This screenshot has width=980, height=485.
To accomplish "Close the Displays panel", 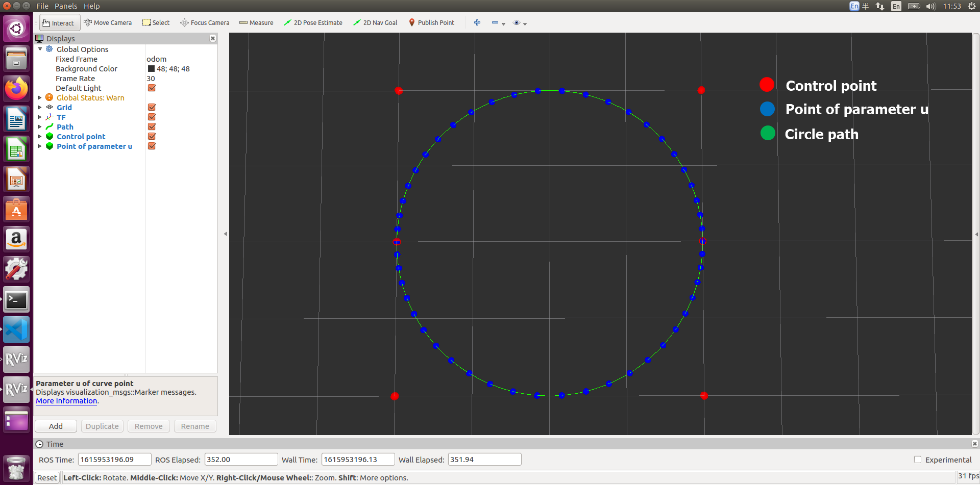I will click(x=213, y=38).
